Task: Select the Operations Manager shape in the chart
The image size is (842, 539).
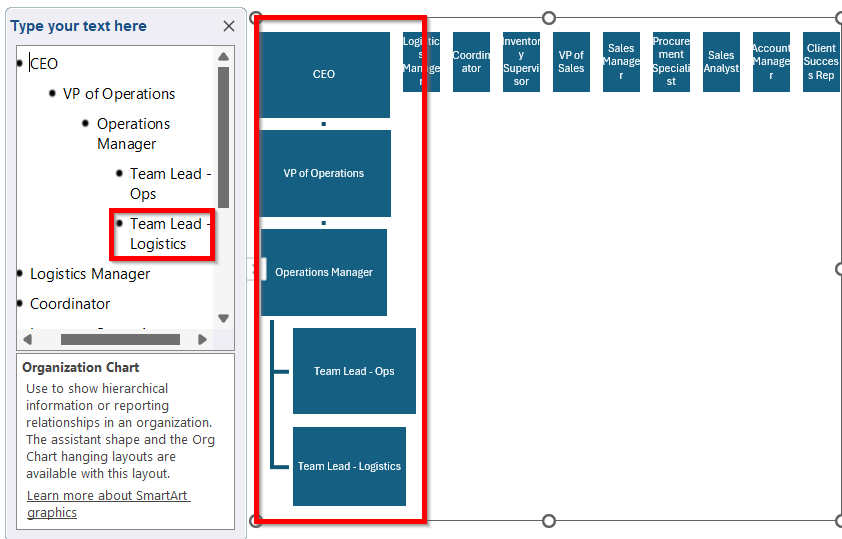Action: pyautogui.click(x=324, y=272)
